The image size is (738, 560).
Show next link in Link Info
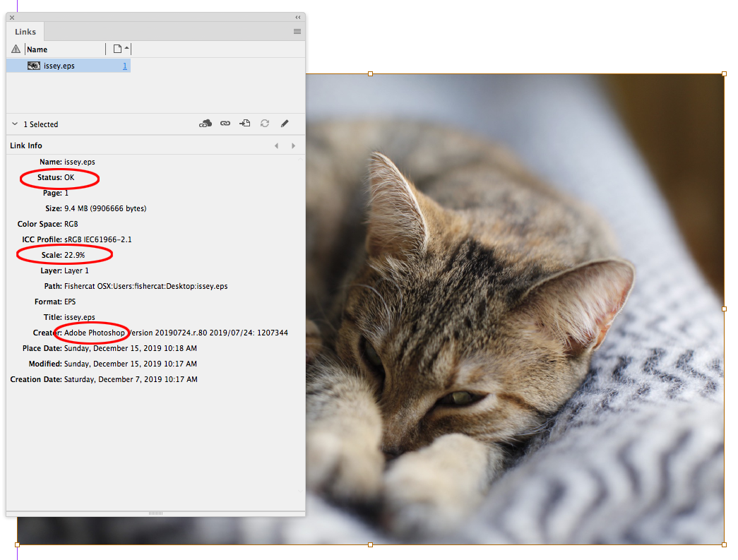tap(293, 146)
